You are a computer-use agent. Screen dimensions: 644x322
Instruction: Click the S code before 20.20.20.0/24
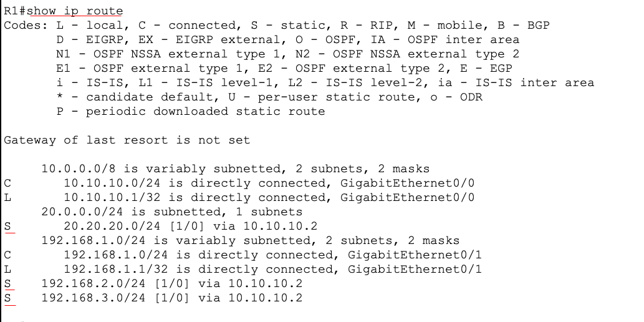coord(7,226)
